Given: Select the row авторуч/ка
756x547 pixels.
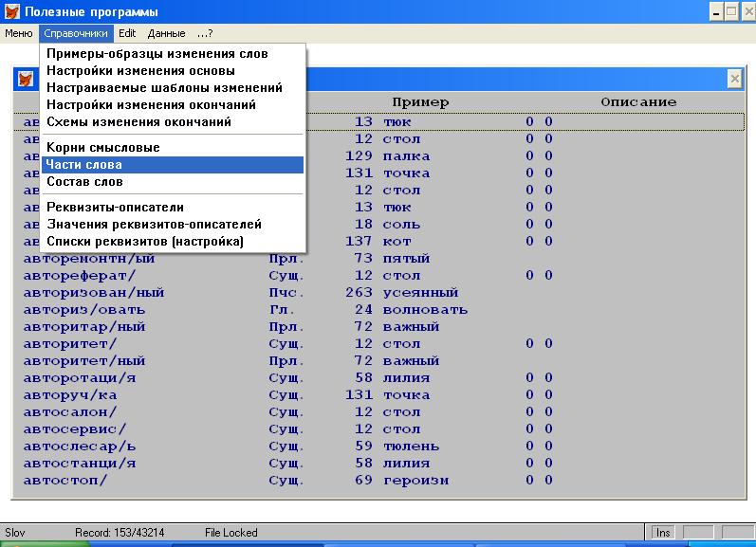Looking at the screenshot, I should (378, 394).
